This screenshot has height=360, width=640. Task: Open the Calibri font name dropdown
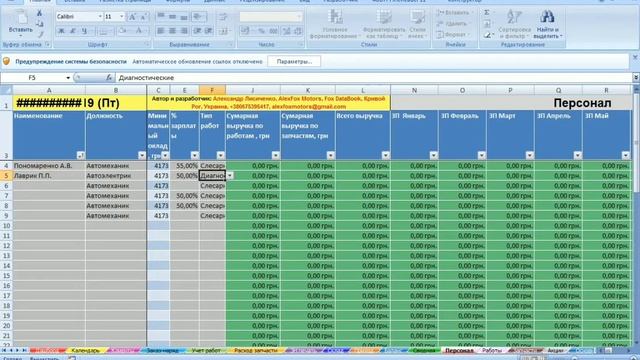[x=100, y=17]
